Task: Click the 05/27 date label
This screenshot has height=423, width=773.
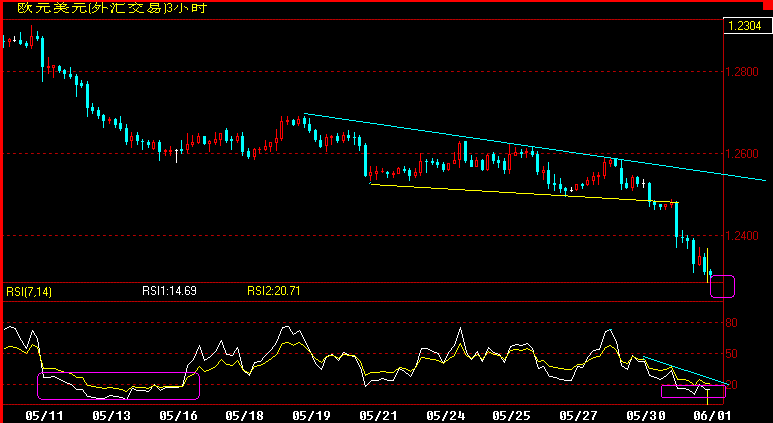Action: pos(578,416)
